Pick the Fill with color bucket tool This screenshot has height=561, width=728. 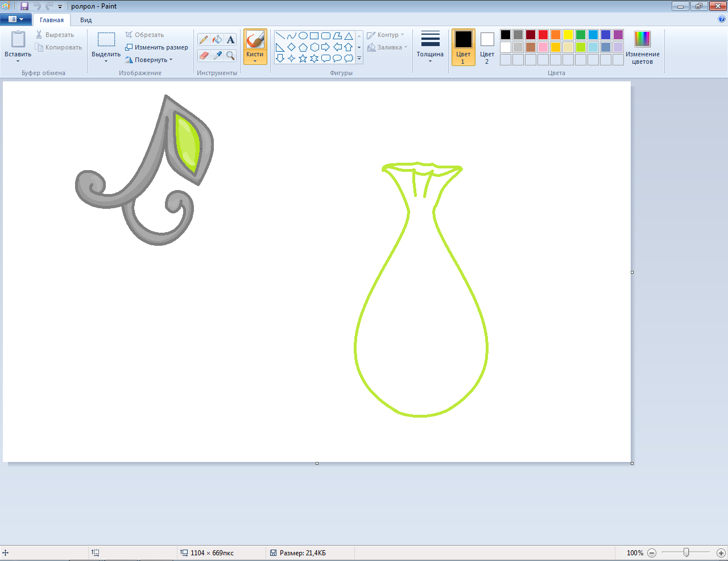coord(217,39)
